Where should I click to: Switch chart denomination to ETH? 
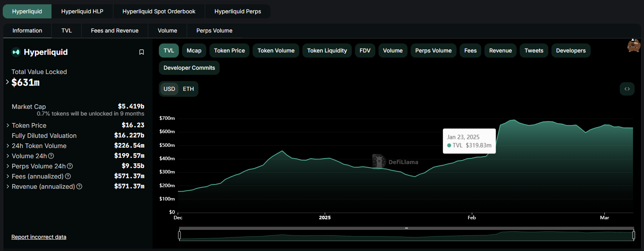188,89
